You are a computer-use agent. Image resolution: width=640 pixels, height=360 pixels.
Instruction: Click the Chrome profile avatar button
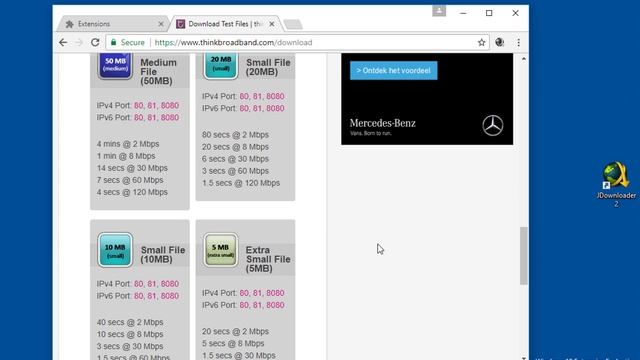tap(439, 11)
